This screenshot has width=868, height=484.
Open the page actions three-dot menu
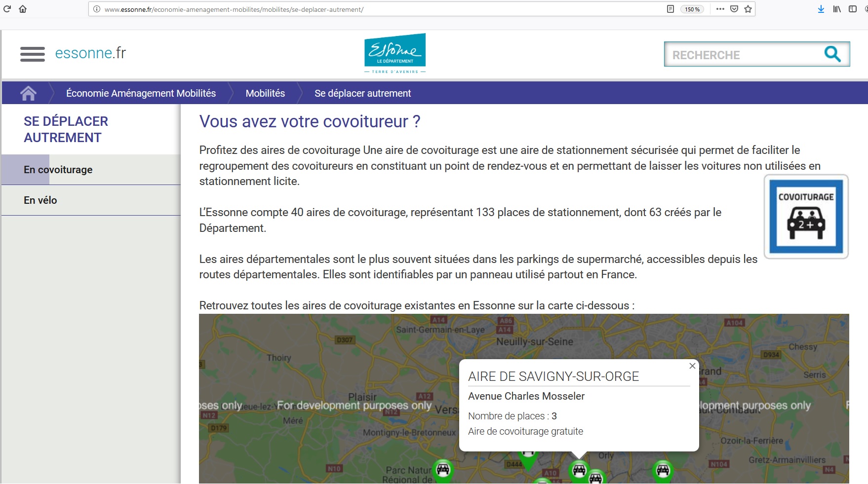(x=720, y=9)
